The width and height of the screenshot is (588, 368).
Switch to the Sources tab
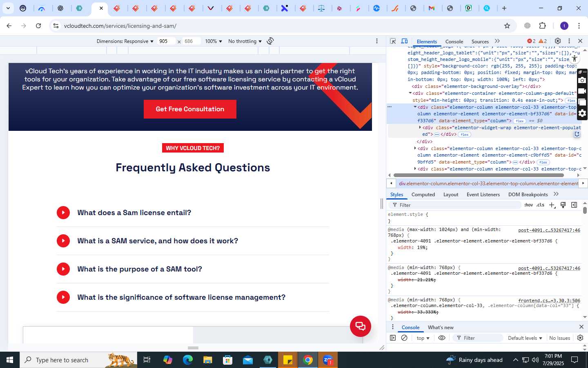(x=480, y=41)
